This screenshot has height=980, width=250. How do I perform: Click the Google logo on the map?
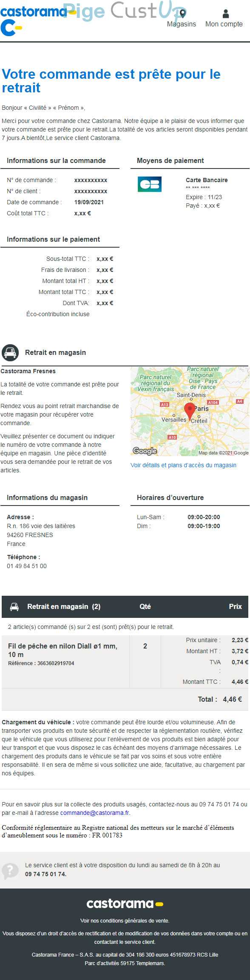[145, 451]
